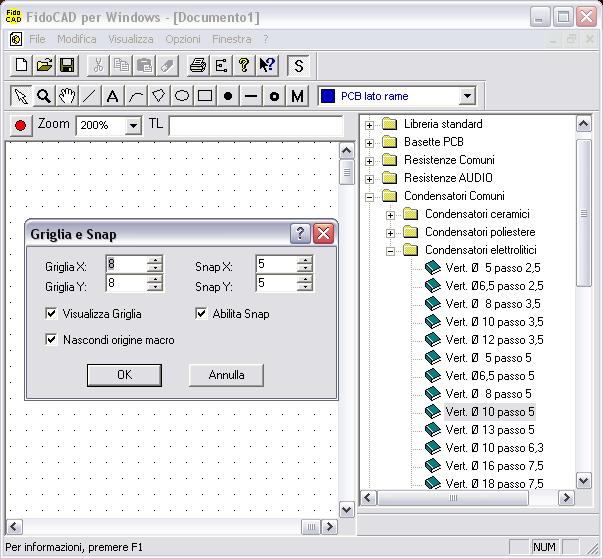Click the Snap Y input field

[x=276, y=283]
